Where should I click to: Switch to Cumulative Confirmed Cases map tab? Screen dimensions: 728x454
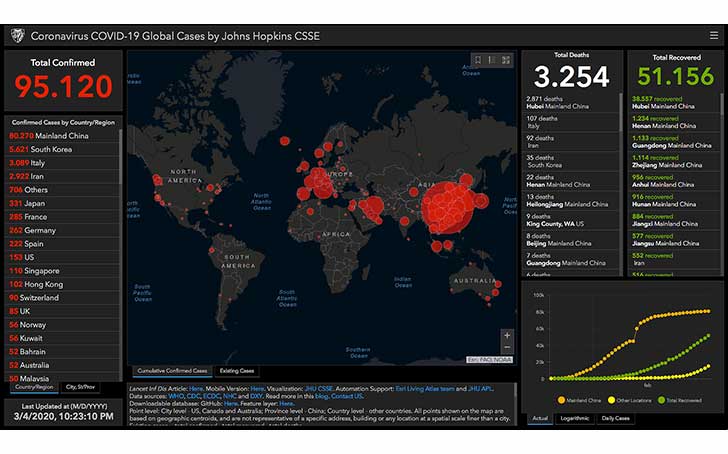172,370
